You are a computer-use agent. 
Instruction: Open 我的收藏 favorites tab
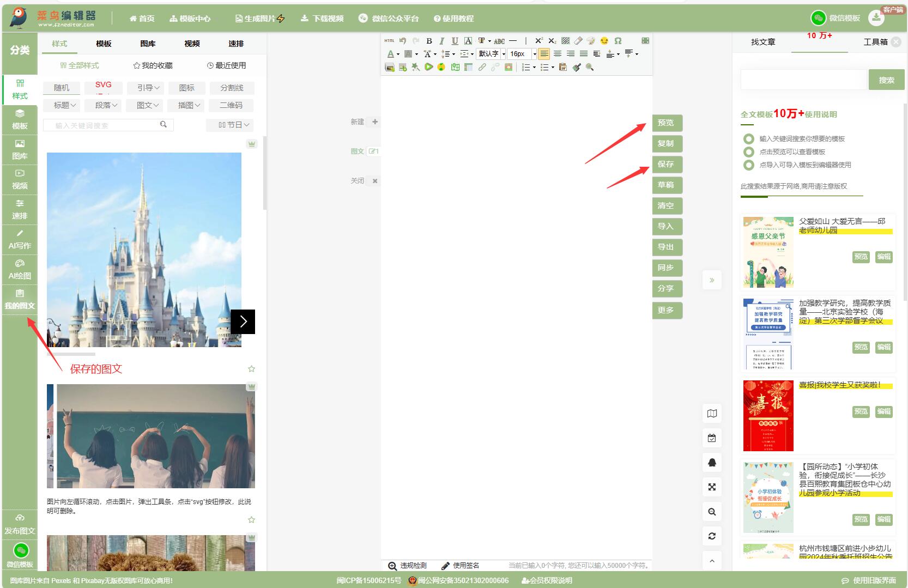pos(153,65)
